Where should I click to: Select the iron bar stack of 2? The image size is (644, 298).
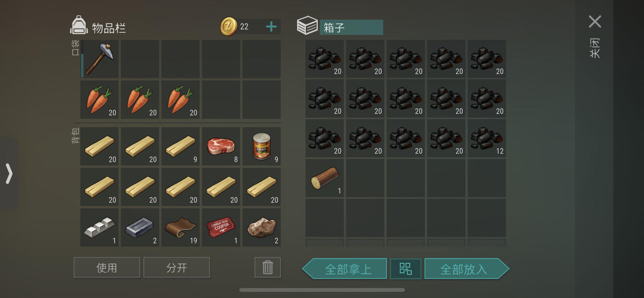140,227
